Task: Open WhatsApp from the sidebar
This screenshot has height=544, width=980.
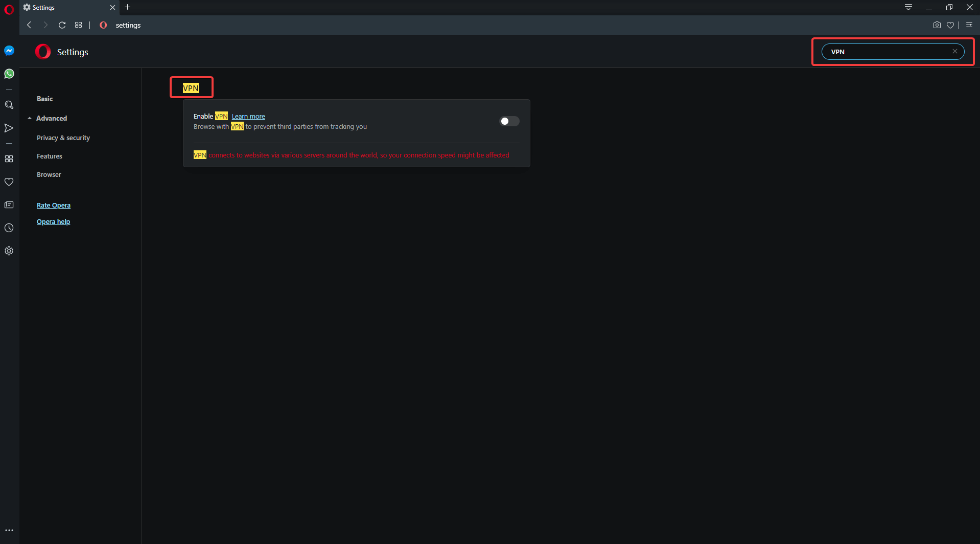Action: 9,74
